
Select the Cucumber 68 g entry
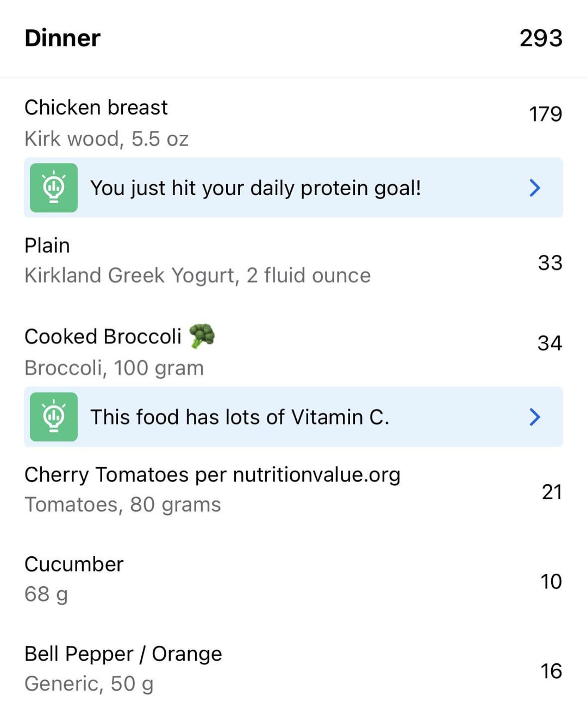[293, 579]
